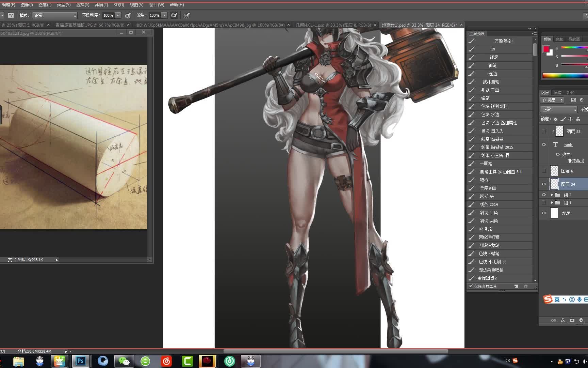Open the opacity 不透明度 dropdown arrow

[x=118, y=15]
